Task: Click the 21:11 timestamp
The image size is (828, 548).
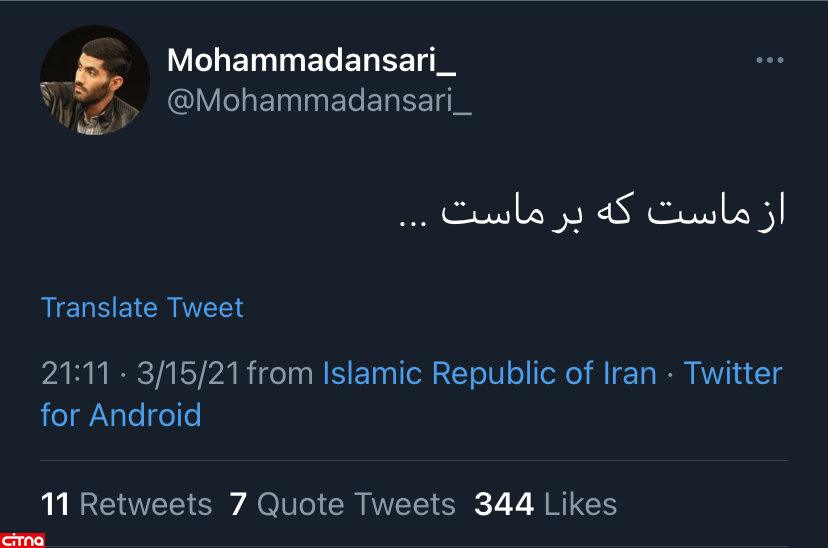Action: point(74,374)
